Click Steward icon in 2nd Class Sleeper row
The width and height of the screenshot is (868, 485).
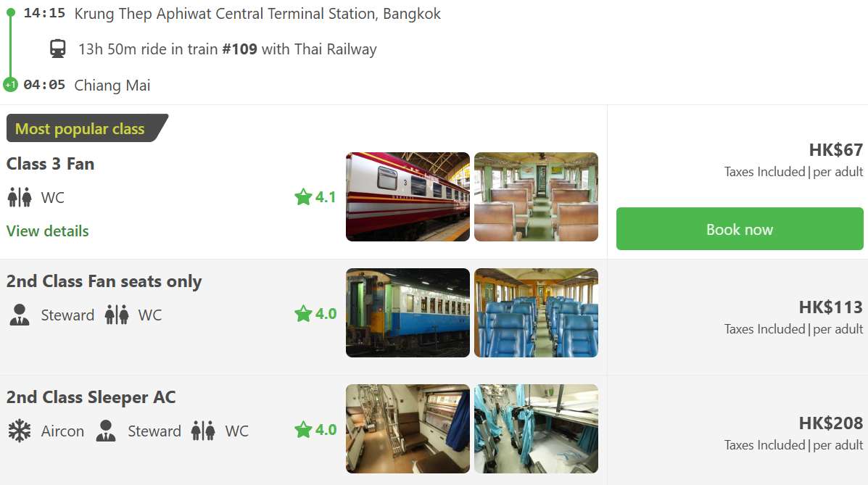(x=106, y=431)
